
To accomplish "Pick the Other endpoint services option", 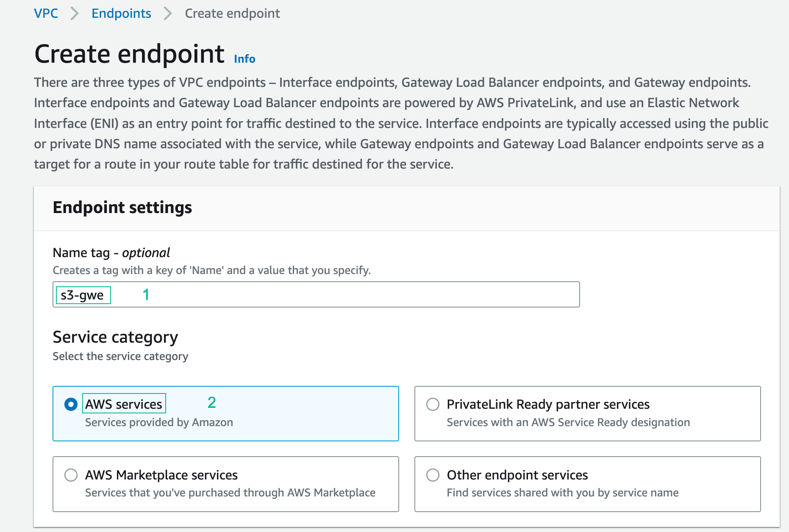I will click(x=433, y=475).
